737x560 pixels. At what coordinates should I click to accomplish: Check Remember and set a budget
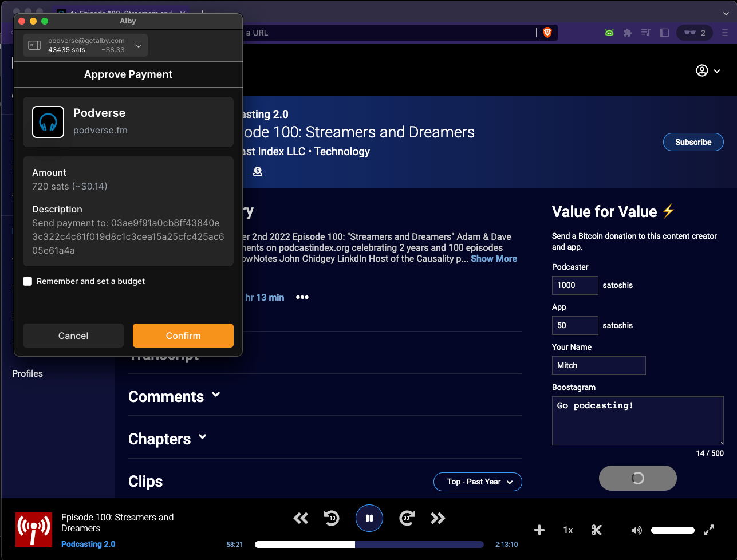27,281
